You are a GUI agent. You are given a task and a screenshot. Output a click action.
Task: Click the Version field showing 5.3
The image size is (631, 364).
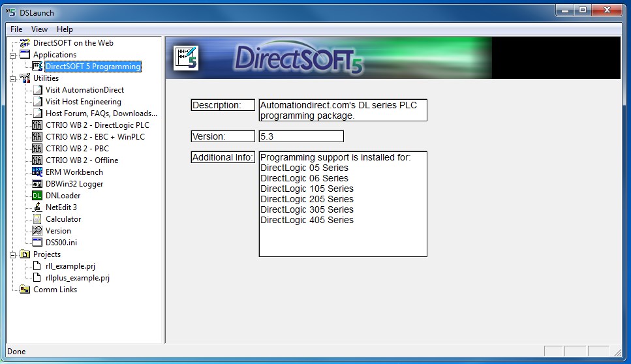301,136
